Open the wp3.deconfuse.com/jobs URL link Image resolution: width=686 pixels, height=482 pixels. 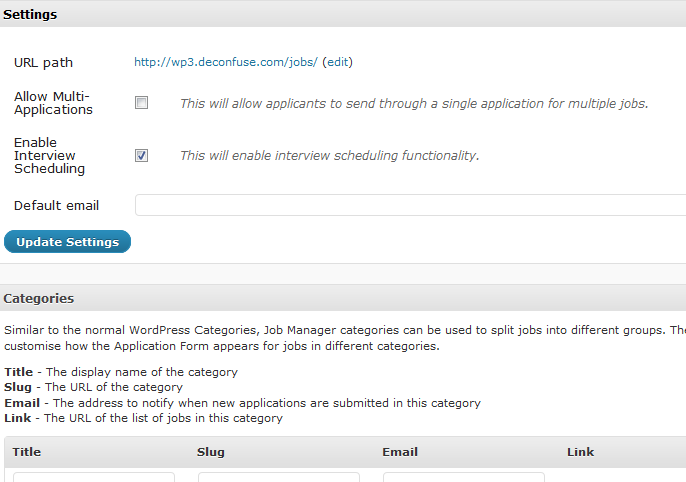pyautogui.click(x=226, y=62)
